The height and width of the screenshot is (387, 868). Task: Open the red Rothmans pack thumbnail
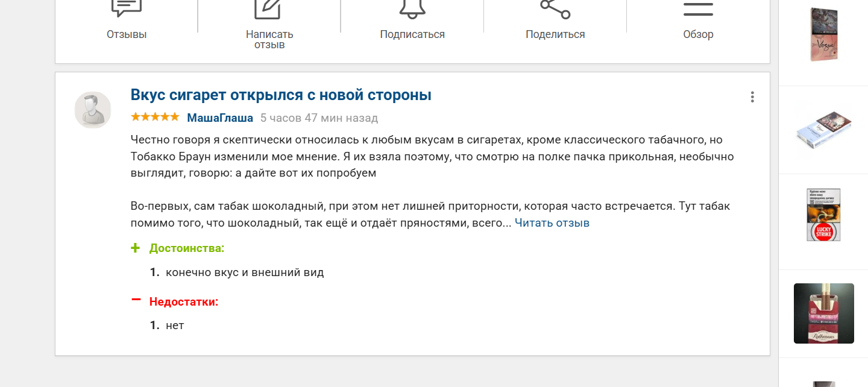(824, 313)
